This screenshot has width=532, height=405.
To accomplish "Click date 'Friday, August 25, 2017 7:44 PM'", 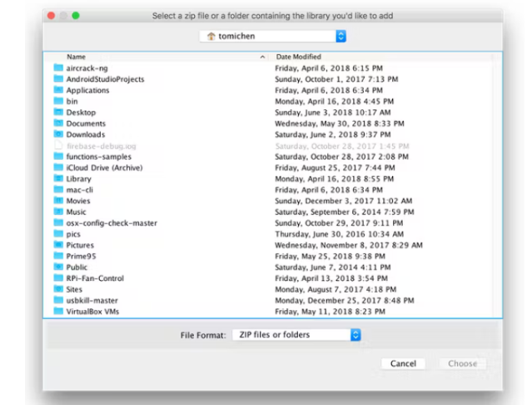I will point(335,167).
